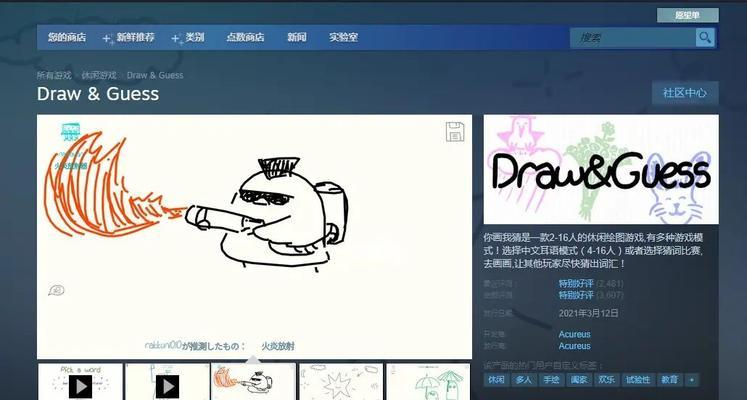Click the Draw&Guess header capsule image

[x=601, y=169]
